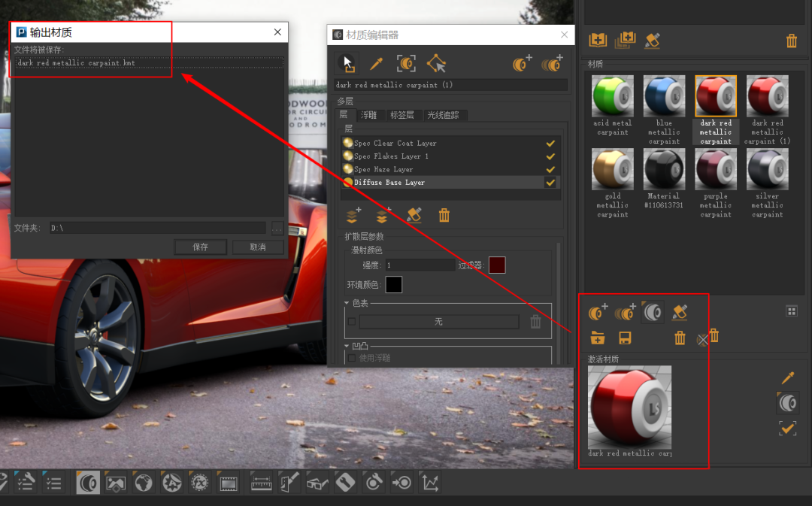Viewport: 812px width, 506px height.
Task: Open the fx post-processing toolbar icon
Action: (199, 482)
